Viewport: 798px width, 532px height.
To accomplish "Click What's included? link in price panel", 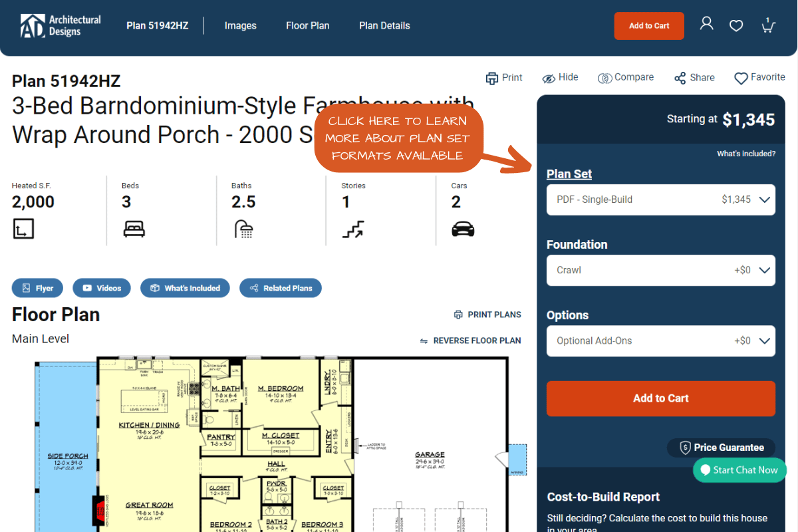I will pos(746,154).
